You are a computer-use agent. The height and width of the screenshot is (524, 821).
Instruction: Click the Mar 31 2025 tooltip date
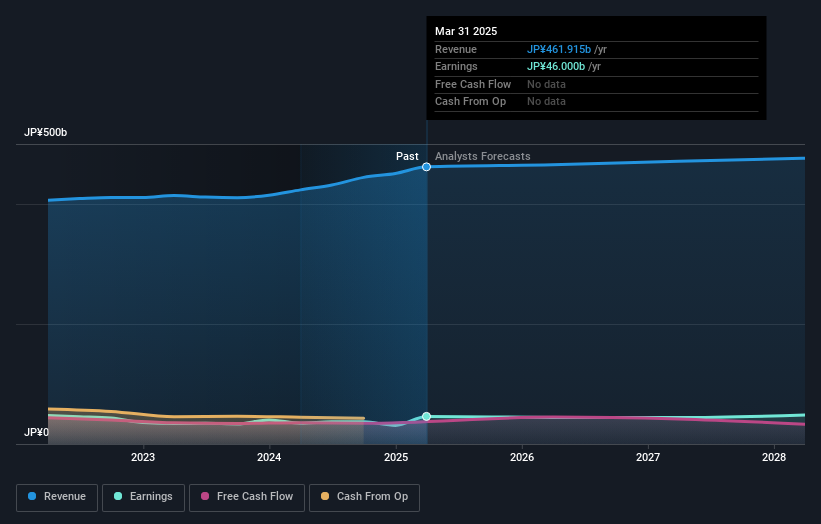(x=466, y=31)
